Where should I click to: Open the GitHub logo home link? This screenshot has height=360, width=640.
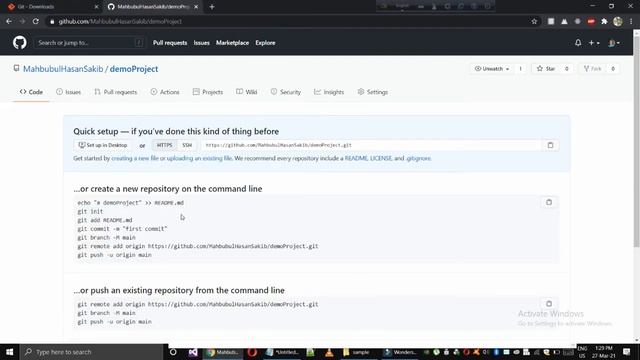(x=19, y=42)
